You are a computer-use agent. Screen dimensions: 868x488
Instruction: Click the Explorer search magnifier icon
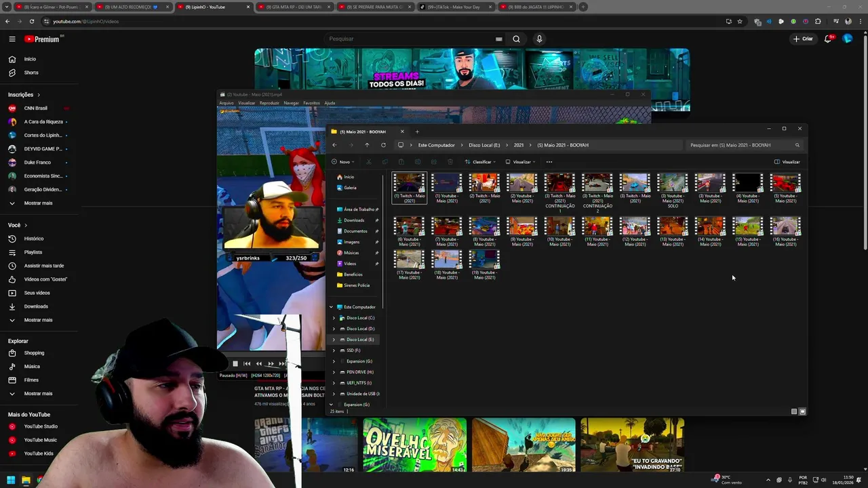tap(797, 145)
